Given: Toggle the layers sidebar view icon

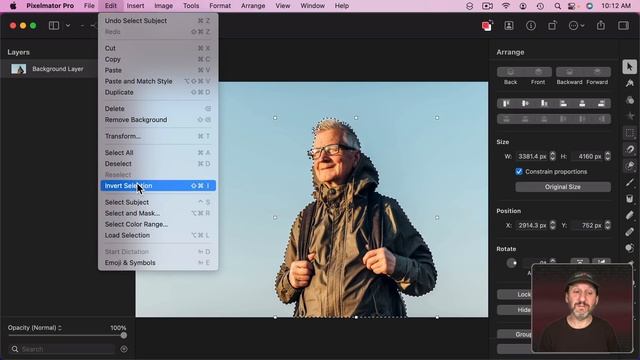Looking at the screenshot, I should 54,26.
